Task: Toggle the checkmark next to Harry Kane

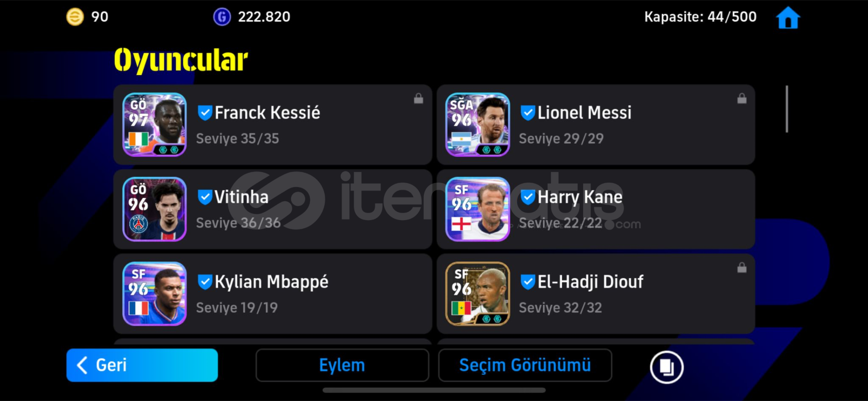Action: 528,197
